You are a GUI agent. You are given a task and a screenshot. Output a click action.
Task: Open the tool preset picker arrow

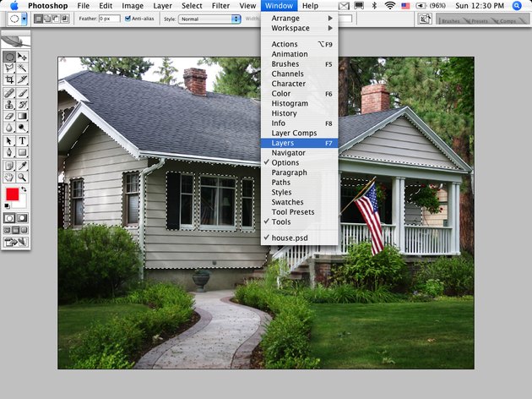coord(24,19)
